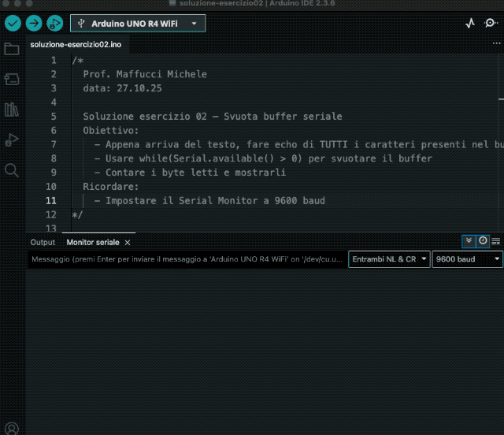Open the Library Manager sidebar panel
504x435 pixels.
point(11,110)
